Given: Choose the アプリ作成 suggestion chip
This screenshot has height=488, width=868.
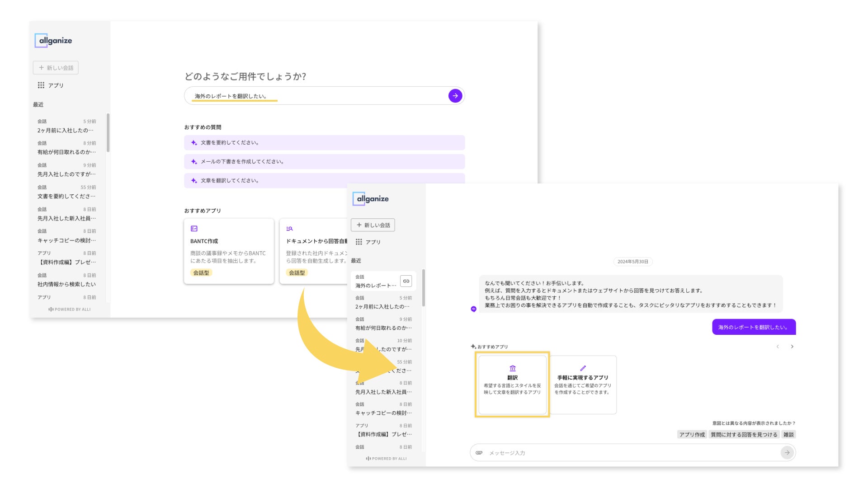Looking at the screenshot, I should 692,435.
